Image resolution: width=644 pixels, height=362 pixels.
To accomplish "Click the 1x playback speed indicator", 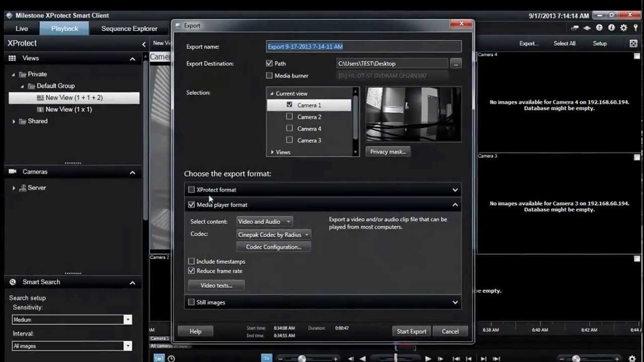I will click(267, 358).
